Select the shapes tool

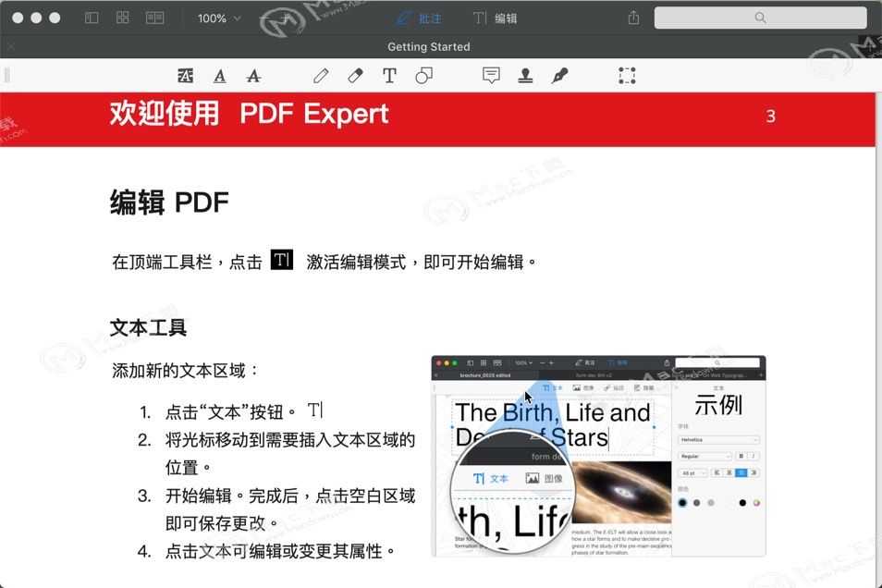[x=423, y=76]
